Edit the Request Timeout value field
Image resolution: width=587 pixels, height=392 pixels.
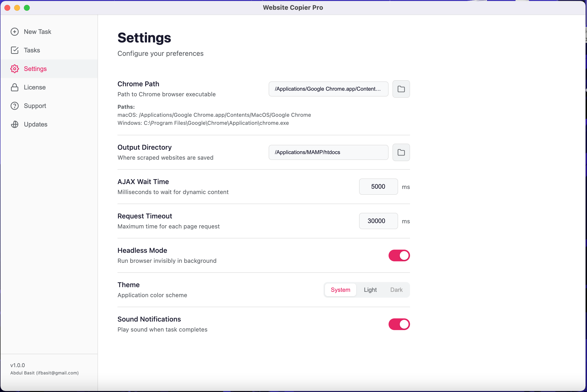pyautogui.click(x=378, y=221)
